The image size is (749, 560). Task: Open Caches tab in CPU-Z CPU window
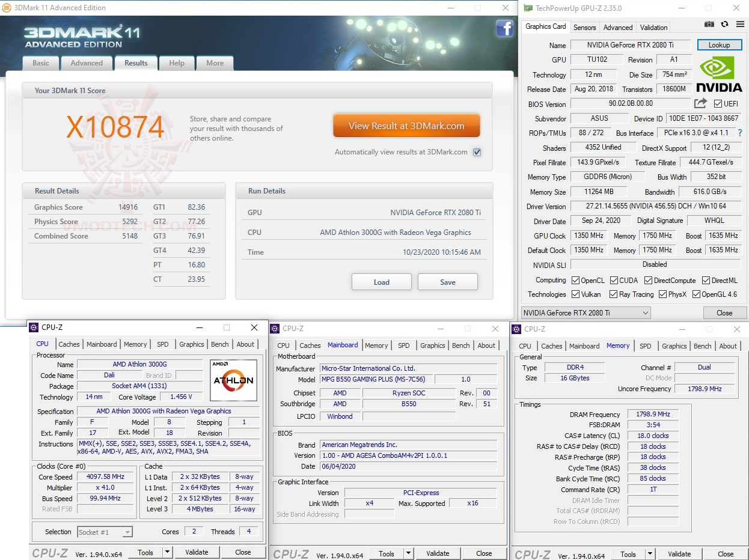coord(69,344)
